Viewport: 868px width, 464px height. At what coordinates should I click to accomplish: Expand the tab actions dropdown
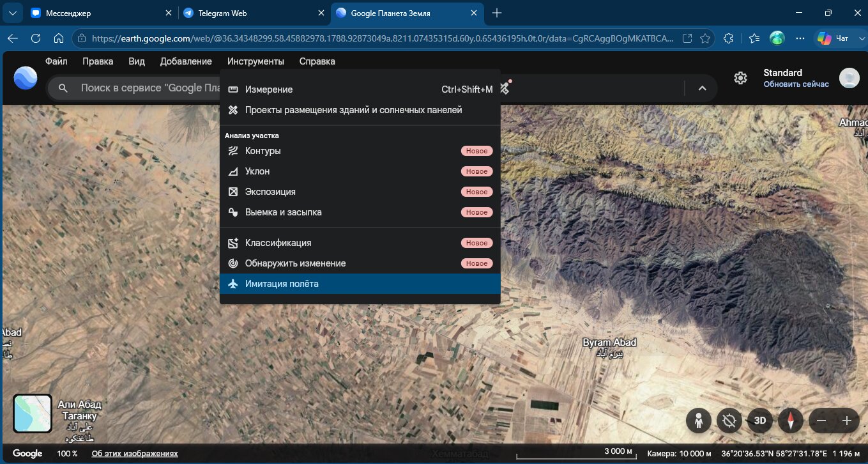click(x=13, y=13)
